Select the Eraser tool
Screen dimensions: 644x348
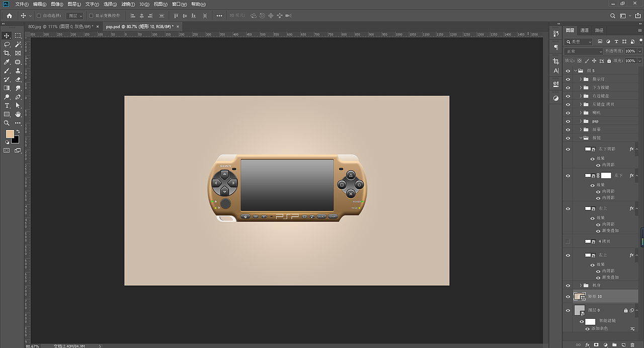[x=18, y=79]
